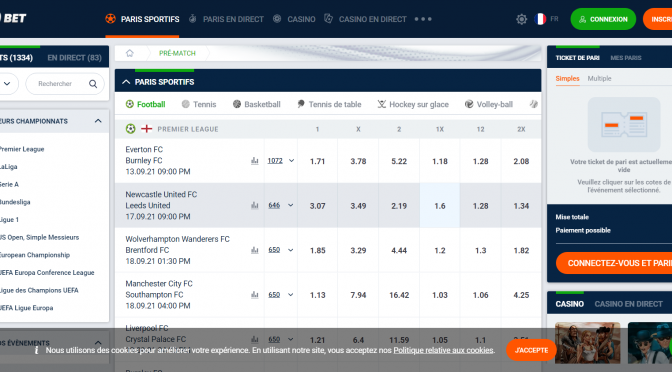Viewport: 672px width, 372px height.
Task: Open Bundesliga in sidebar
Action: tap(15, 202)
